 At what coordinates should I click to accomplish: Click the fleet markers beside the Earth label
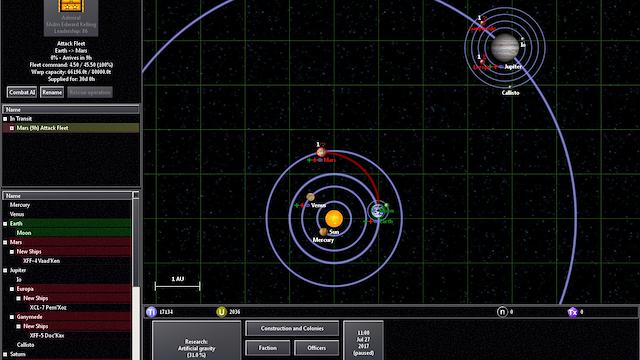point(371,222)
